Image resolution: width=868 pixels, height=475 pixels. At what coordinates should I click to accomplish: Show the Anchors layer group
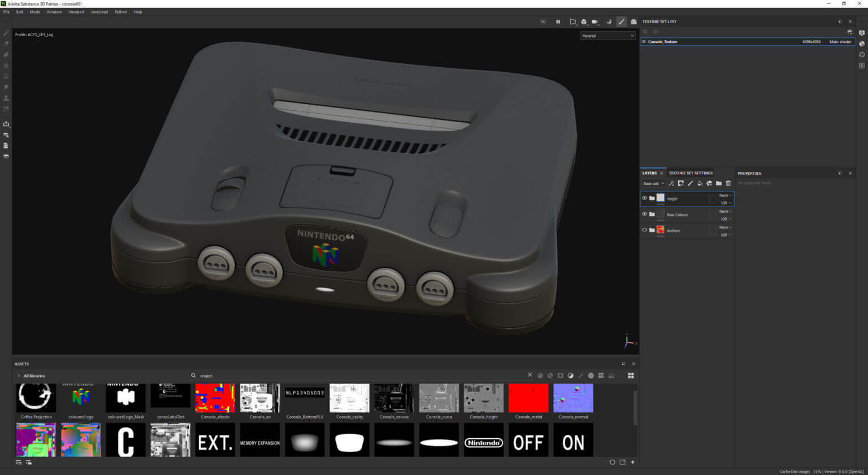coord(644,230)
